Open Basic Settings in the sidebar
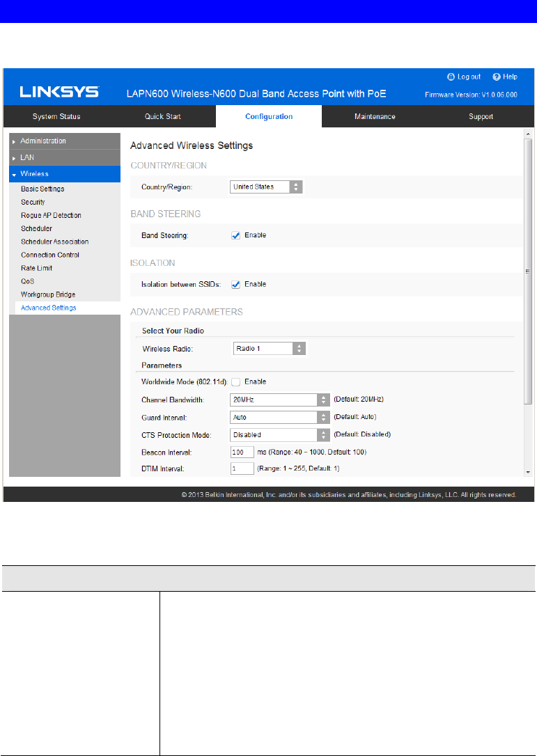 (42, 189)
